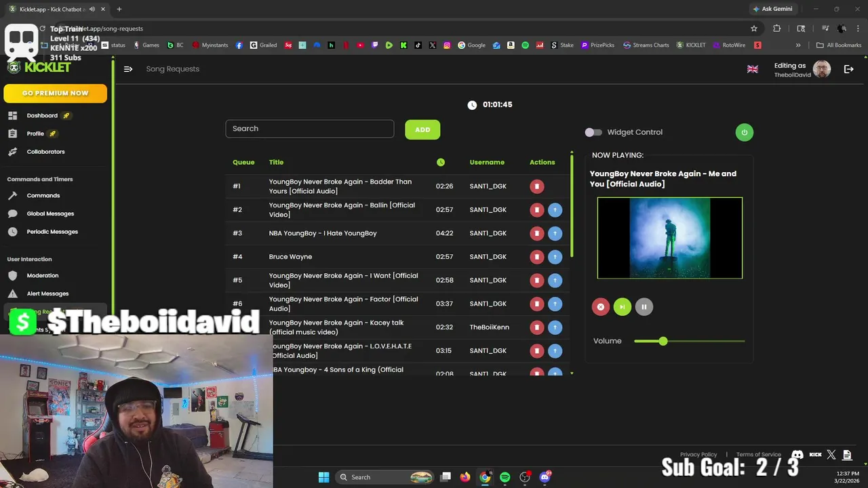868x488 pixels.
Task: Pause the currently playing song
Action: [x=644, y=307]
